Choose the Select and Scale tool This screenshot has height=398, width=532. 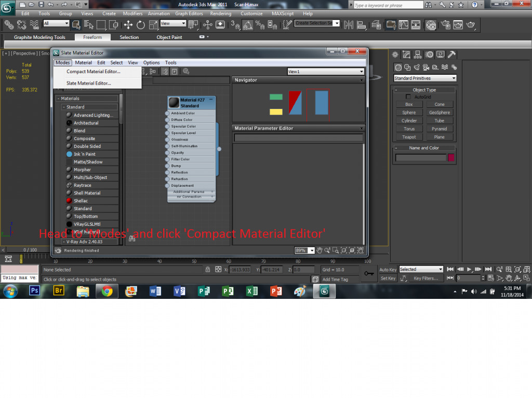(153, 25)
